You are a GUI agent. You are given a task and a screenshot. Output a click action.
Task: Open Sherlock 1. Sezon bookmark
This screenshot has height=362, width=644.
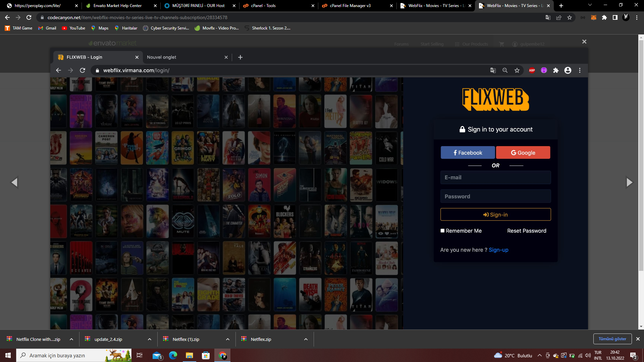tap(268, 28)
